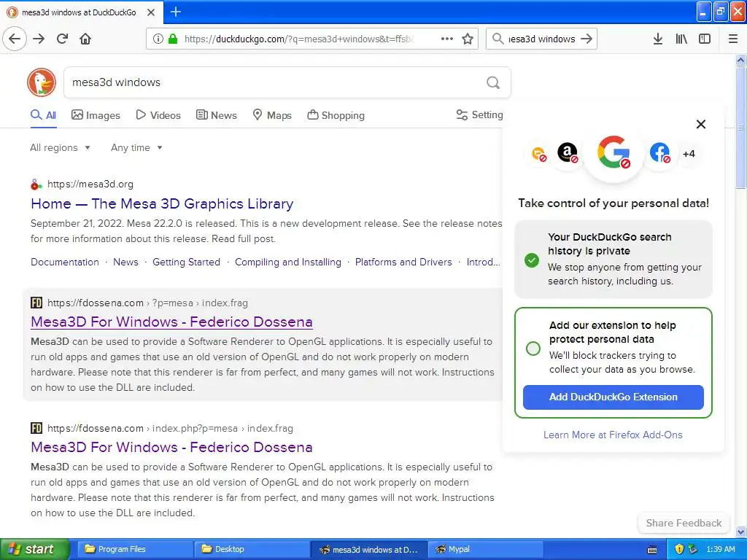This screenshot has height=560, width=747.
Task: Show site information via the info icon
Action: pos(158,39)
